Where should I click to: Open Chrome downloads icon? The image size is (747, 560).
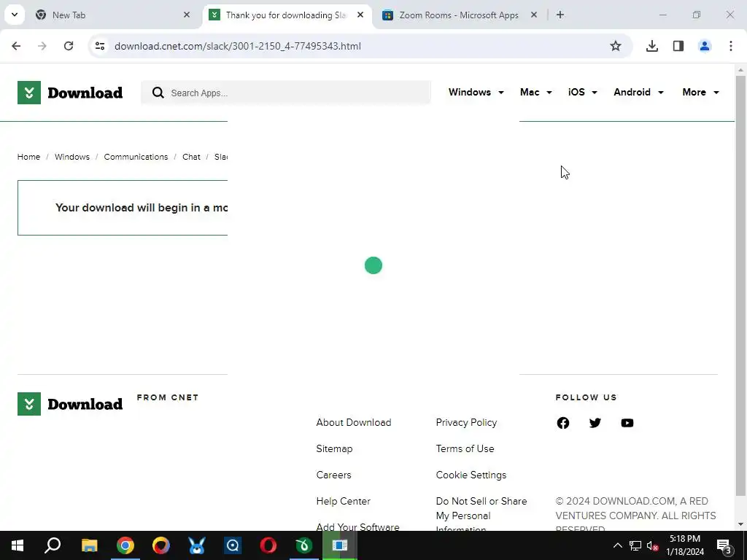click(x=652, y=46)
